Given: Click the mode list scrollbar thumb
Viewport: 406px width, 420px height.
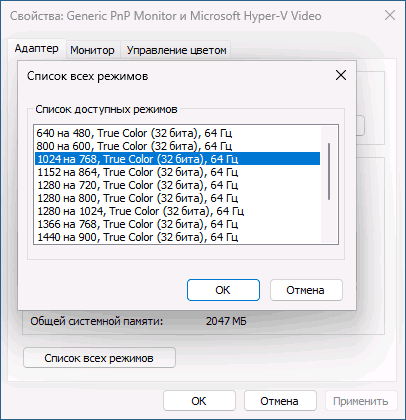Looking at the screenshot, I should point(329,172).
